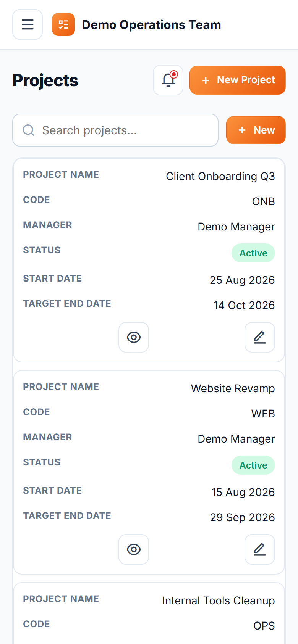The width and height of the screenshot is (298, 644).
Task: Click the orange checklist app logo
Action: click(x=63, y=24)
